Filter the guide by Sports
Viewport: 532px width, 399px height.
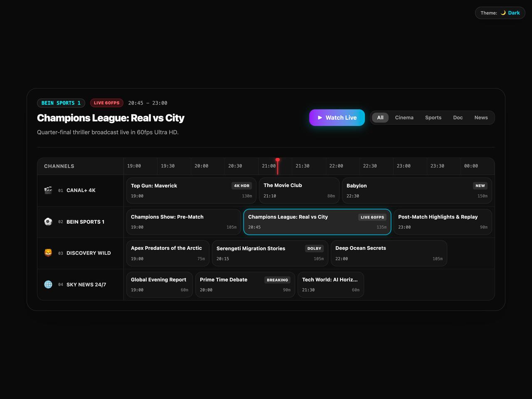click(433, 118)
